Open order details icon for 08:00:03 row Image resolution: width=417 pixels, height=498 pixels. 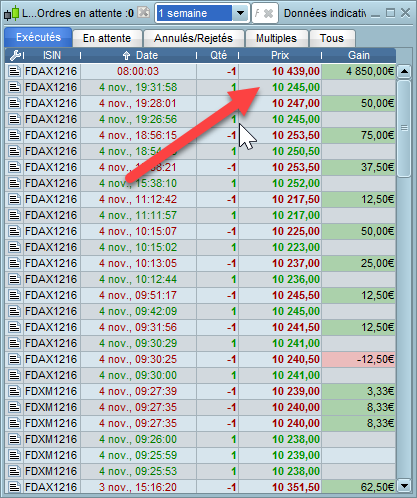[x=14, y=71]
